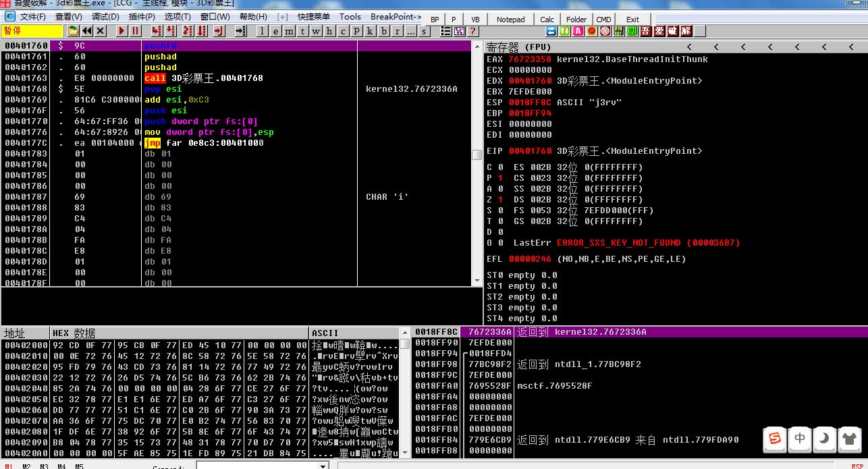Open help with red question mark icon
This screenshot has height=469, width=868.
point(472,31)
